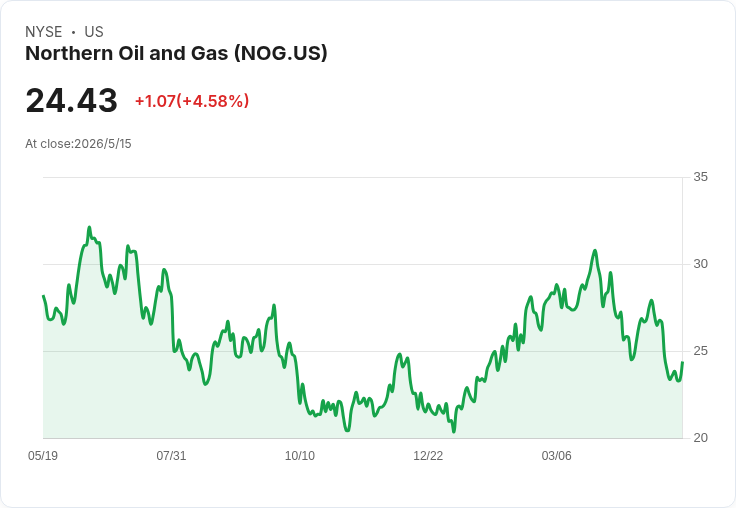Click the +1.07(+4.58%) price change text
Viewport: 736px width, 508px height.
pyautogui.click(x=192, y=101)
